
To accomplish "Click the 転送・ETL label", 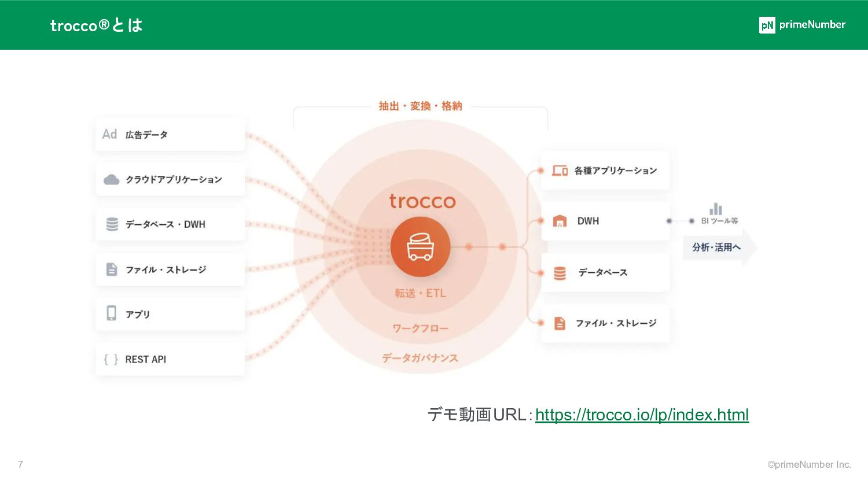I will (421, 293).
